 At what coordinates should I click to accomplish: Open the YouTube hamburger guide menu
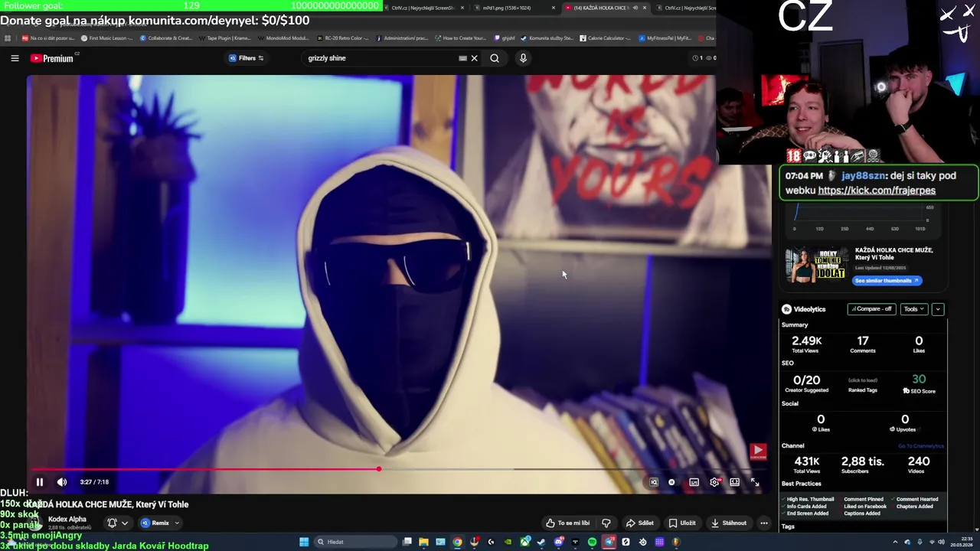point(15,58)
